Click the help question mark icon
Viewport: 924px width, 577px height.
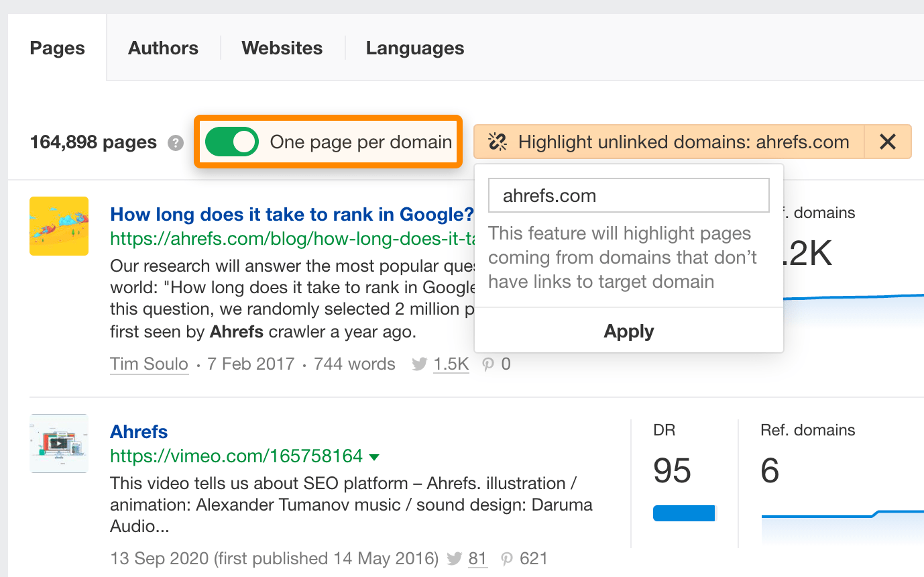tap(176, 143)
